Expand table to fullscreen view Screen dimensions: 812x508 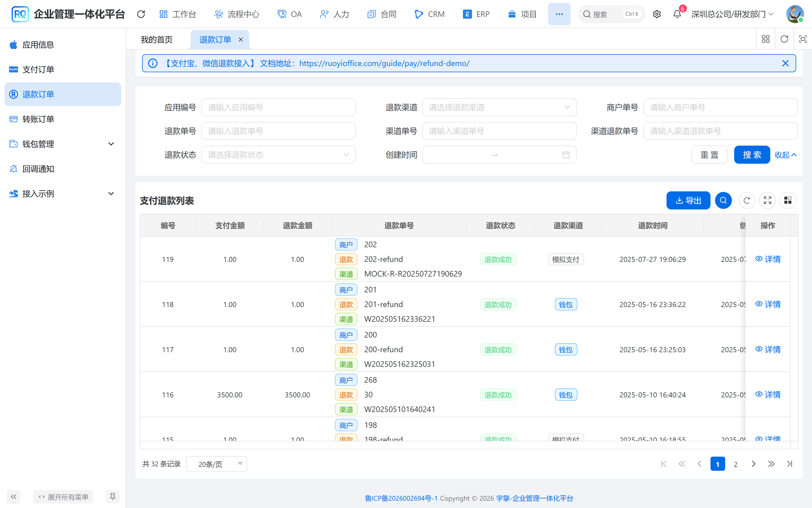(767, 201)
